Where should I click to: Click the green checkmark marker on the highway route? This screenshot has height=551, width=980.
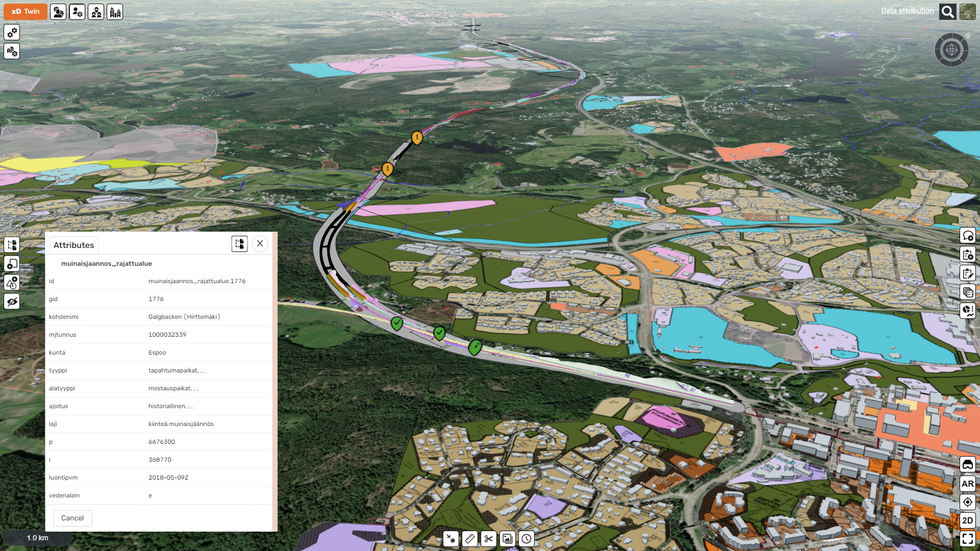pos(396,322)
